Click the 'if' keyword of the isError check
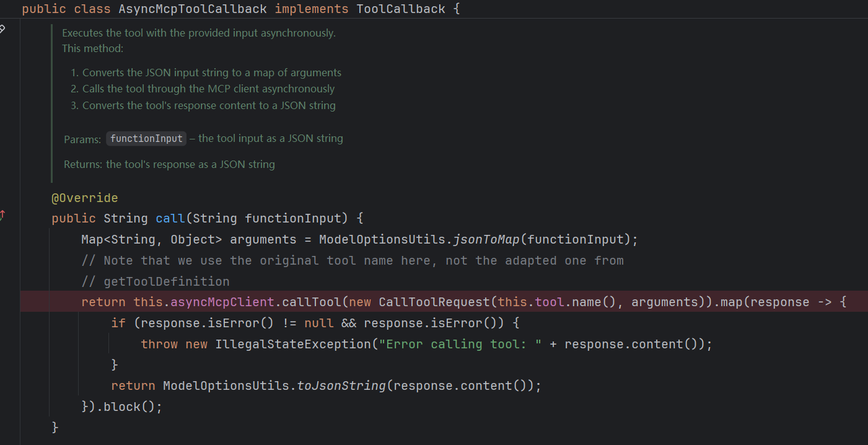Image resolution: width=868 pixels, height=445 pixels. [118, 324]
